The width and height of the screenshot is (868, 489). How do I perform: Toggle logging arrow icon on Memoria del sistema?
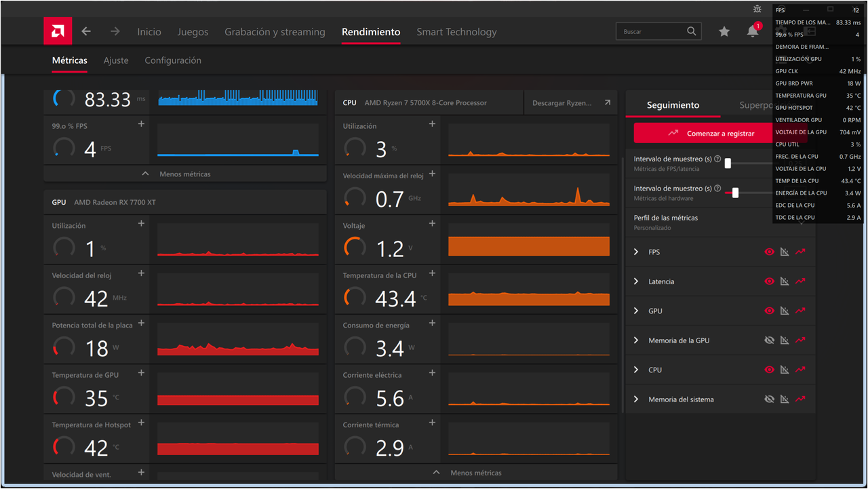coord(801,399)
